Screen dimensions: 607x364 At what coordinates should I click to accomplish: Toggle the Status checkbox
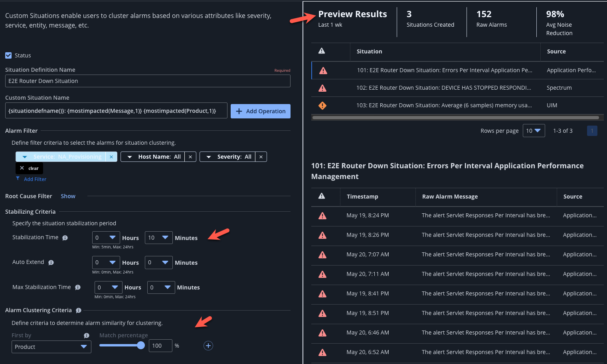(8, 55)
